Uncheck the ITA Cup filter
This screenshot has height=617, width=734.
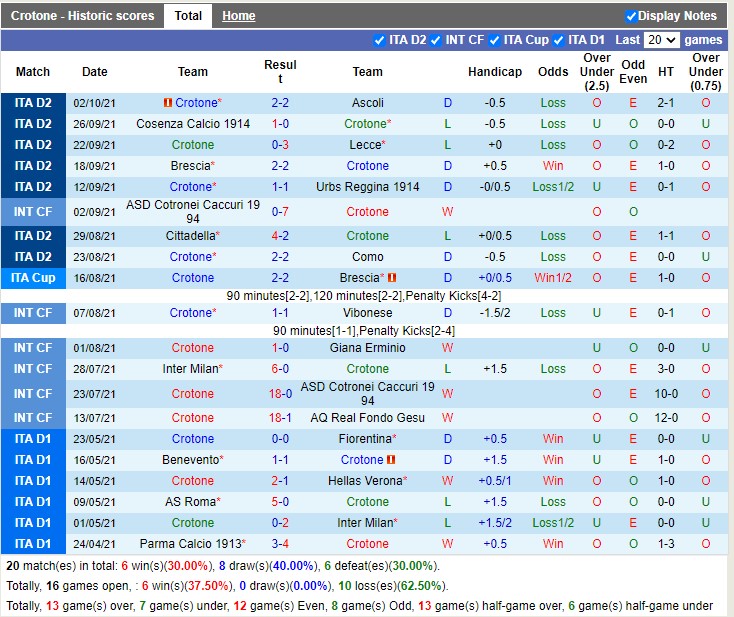tap(493, 40)
